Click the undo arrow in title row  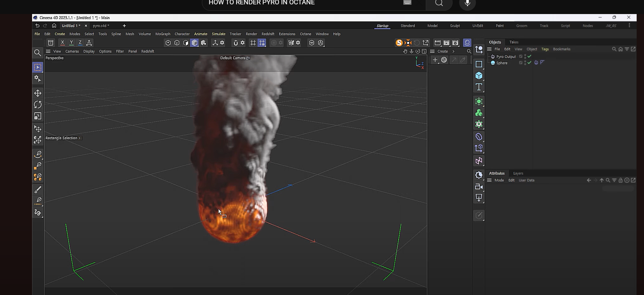tap(37, 26)
